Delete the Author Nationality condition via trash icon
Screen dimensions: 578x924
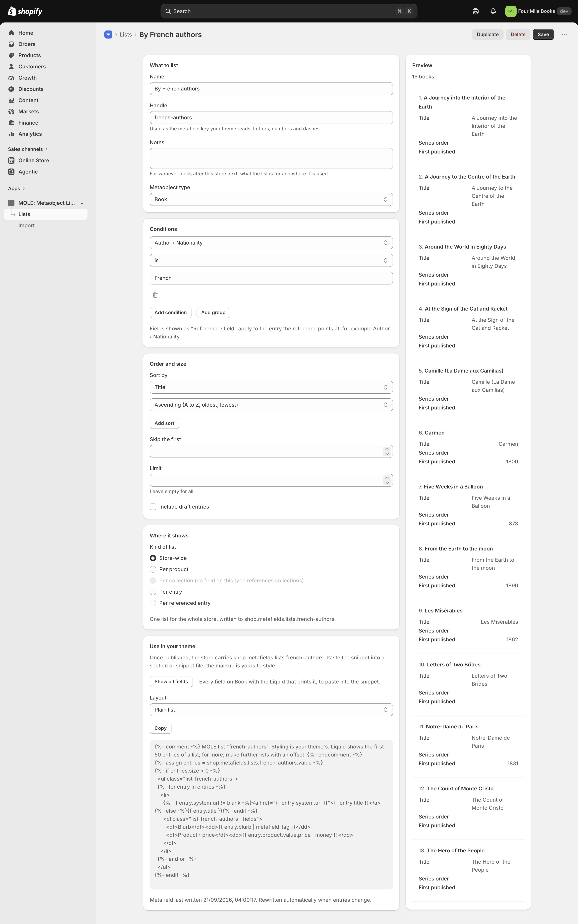(155, 295)
